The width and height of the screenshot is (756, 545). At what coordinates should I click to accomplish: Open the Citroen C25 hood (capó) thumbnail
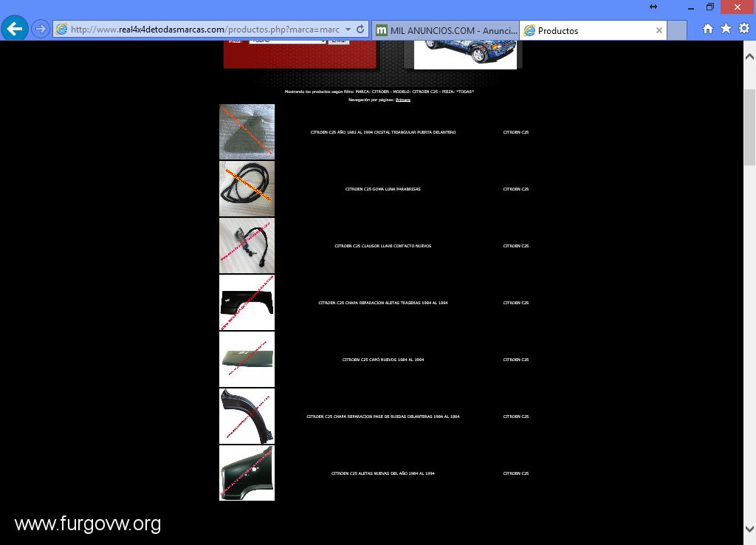pyautogui.click(x=247, y=360)
